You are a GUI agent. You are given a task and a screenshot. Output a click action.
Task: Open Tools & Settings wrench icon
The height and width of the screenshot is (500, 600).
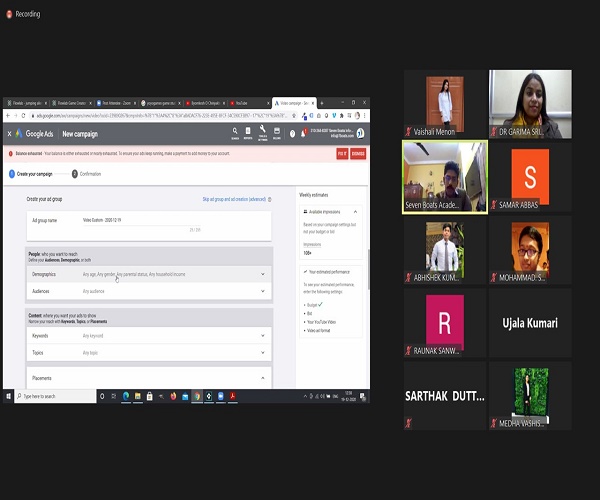[262, 133]
